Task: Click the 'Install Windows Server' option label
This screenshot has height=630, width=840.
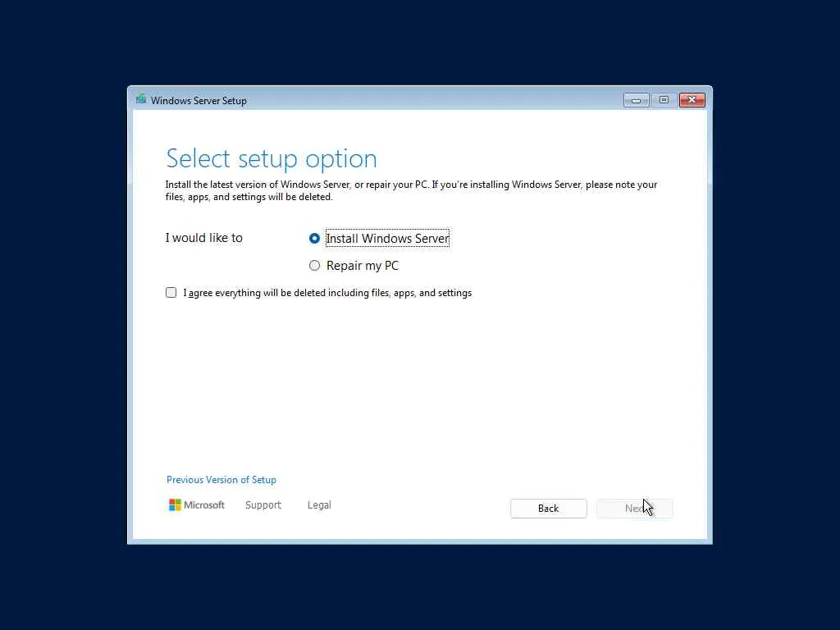Action: pyautogui.click(x=387, y=239)
